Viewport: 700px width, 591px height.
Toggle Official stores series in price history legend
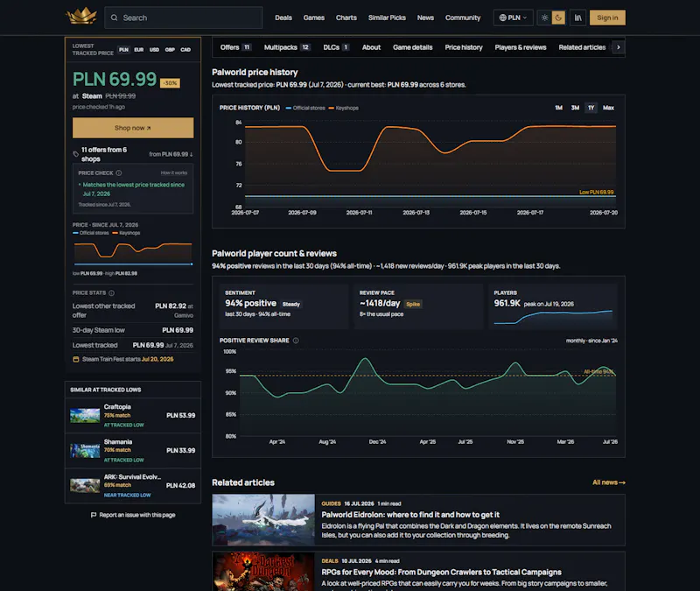305,108
